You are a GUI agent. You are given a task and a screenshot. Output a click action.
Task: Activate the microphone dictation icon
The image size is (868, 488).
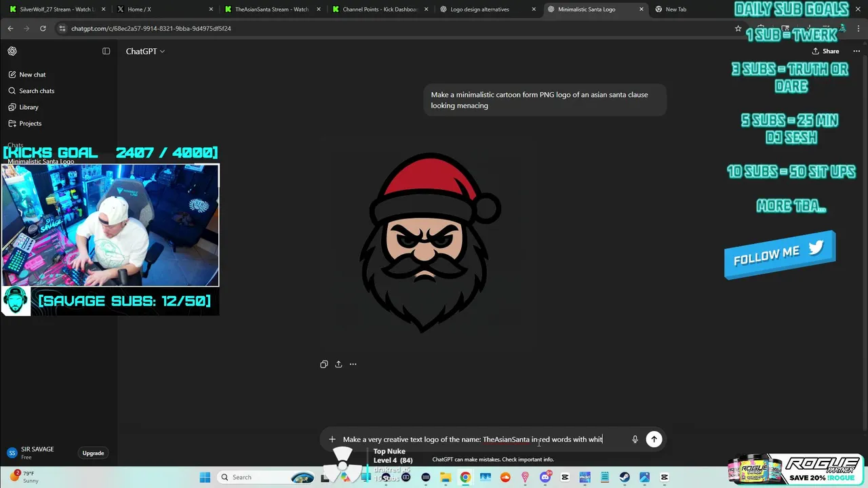pos(635,439)
